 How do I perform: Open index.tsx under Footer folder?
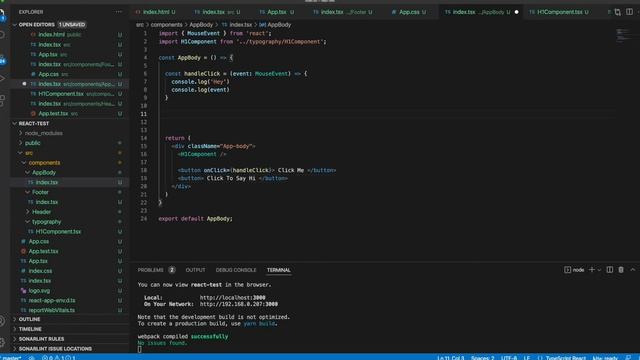(x=47, y=202)
